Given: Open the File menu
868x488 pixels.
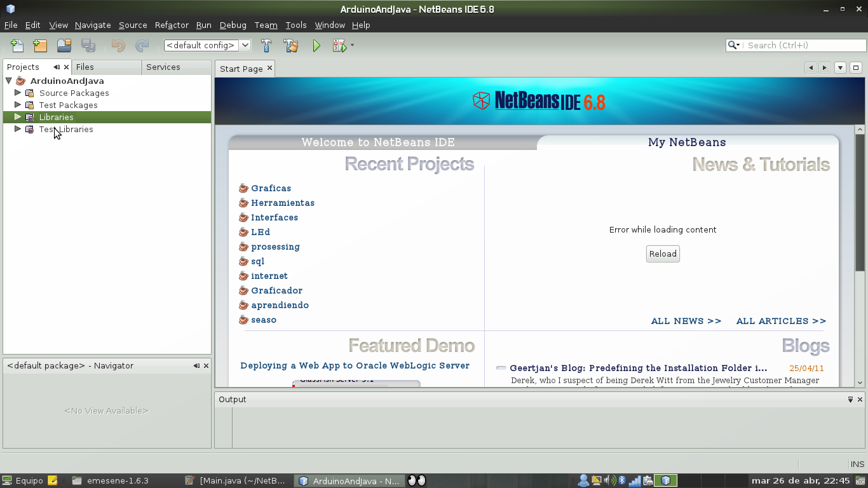Looking at the screenshot, I should point(11,25).
